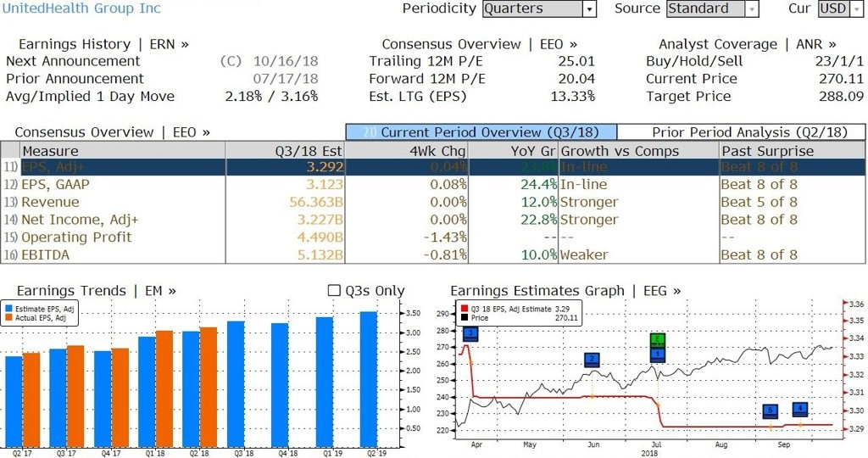Click the Q2 '18 orange actual EPS bar
Screen dimensions: 868x458
tap(209, 387)
